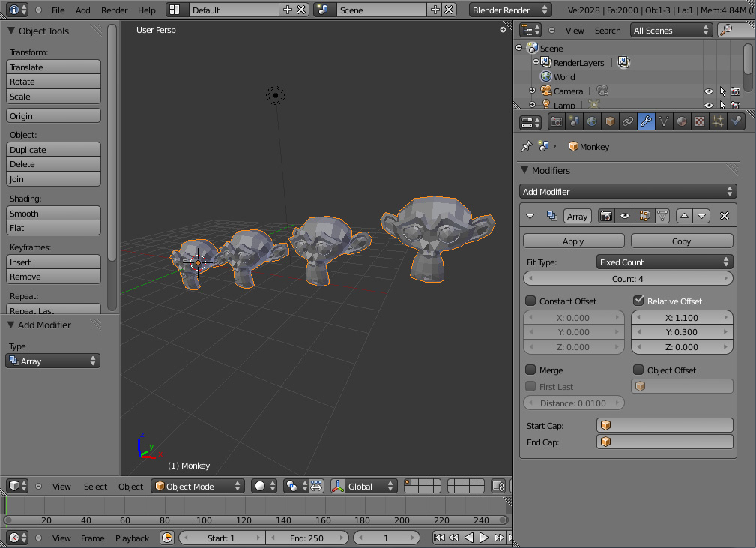Open the Render properties camera tab
The height and width of the screenshot is (548, 756).
(x=557, y=121)
